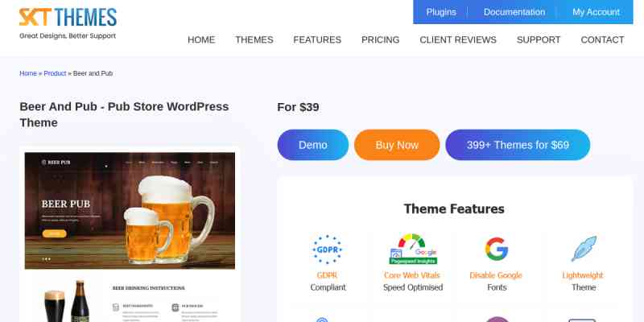Click the Google G Disable Fonts icon
The height and width of the screenshot is (322, 644).
(497, 249)
